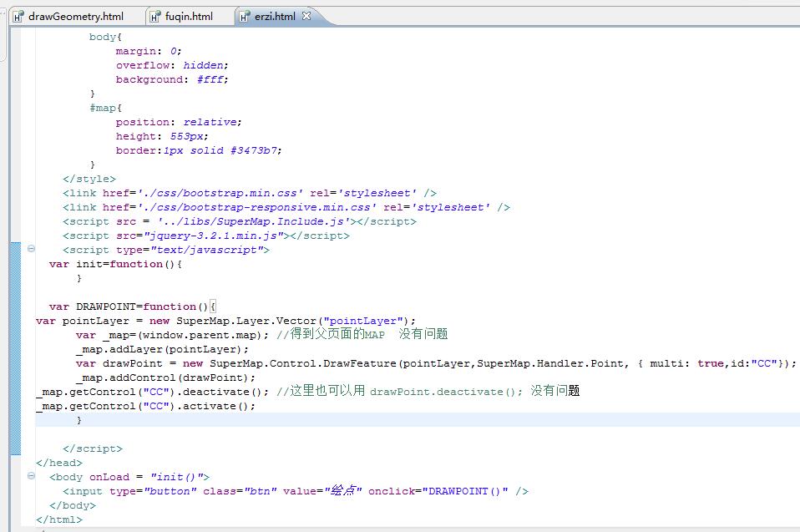Click the '_map.getControl("CC").activate();' line
800x532 pixels.
coord(145,407)
